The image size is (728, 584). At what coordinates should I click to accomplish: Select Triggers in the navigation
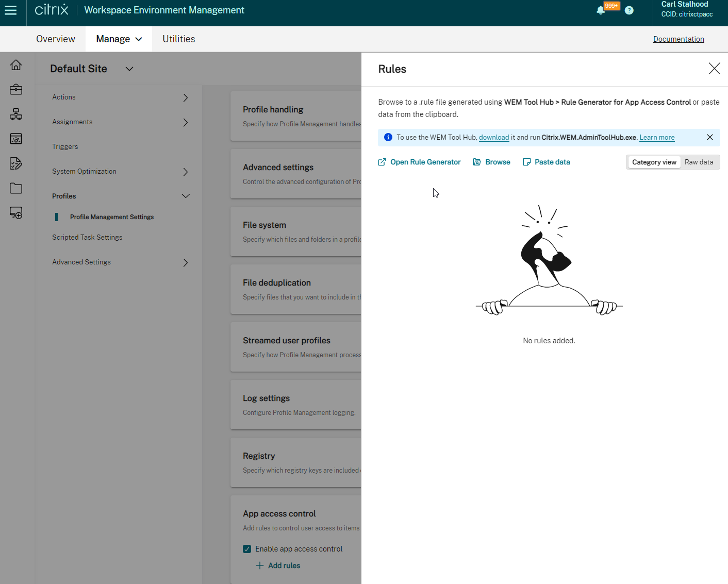click(65, 146)
